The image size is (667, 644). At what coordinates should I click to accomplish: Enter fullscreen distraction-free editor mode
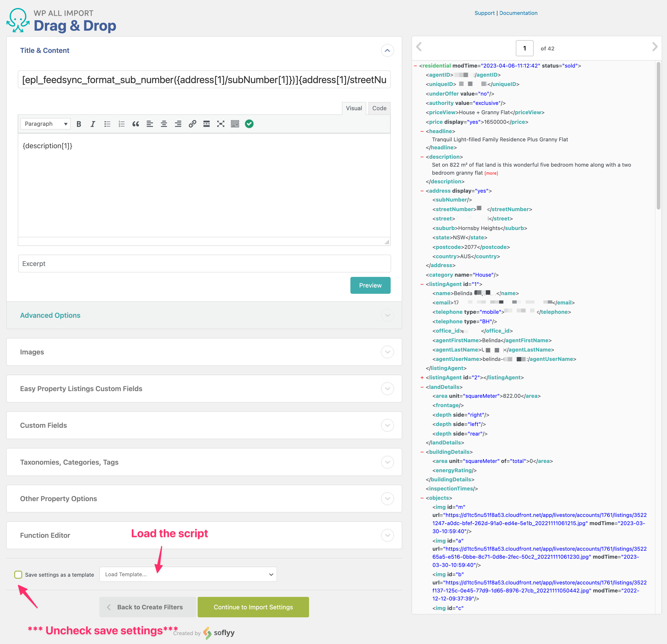[x=221, y=124]
